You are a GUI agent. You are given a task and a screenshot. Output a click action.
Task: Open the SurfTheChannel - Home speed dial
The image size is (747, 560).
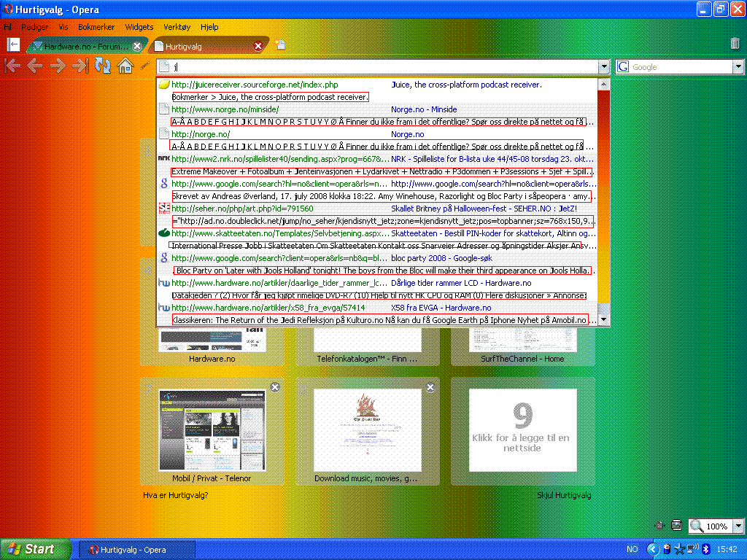(522, 345)
